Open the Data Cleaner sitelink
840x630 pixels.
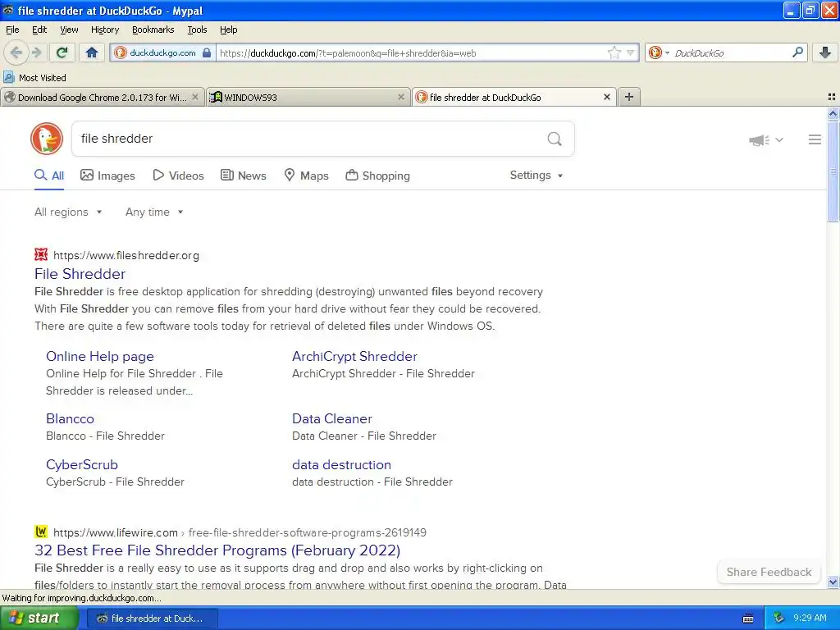click(332, 418)
